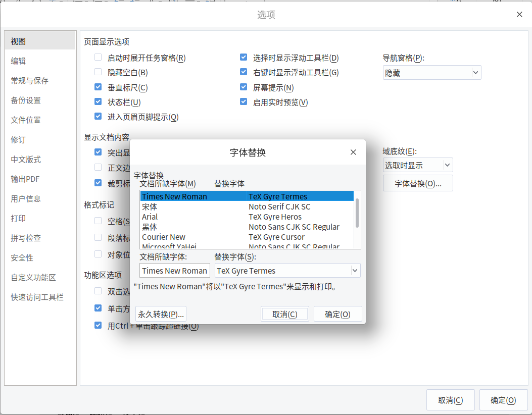Confirm font substitution with 确定
The height and width of the screenshot is (415, 532).
click(x=337, y=314)
